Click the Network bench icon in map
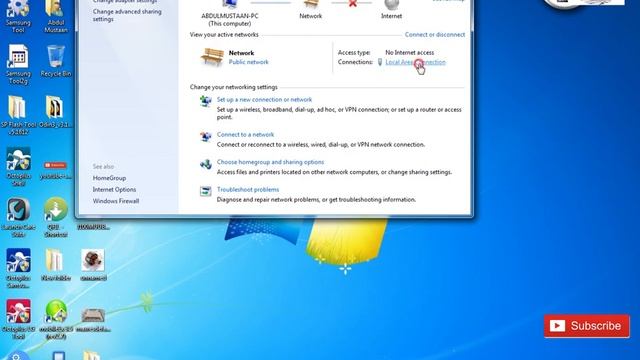Viewport: 640px width, 360px height. [x=311, y=4]
